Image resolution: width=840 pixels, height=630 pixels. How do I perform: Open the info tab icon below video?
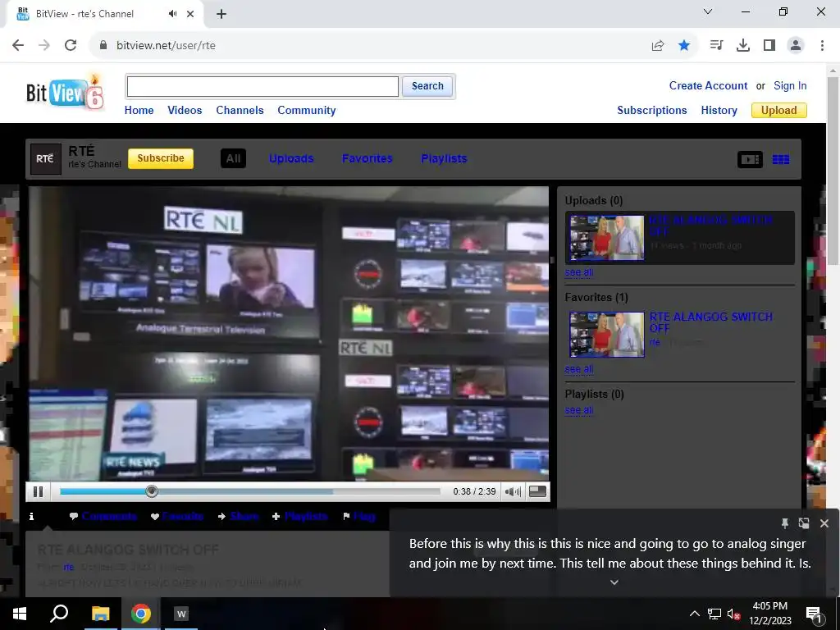tap(32, 517)
